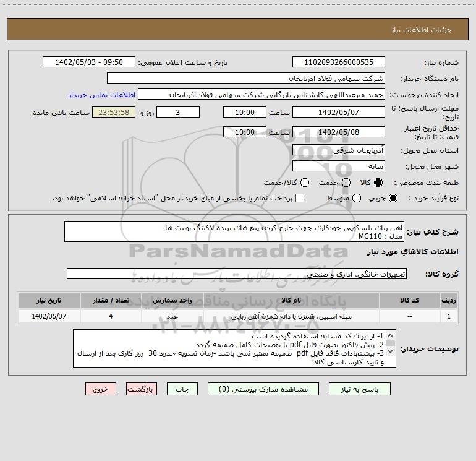Click the خروج exit button
This screenshot has height=461, width=476.
pyautogui.click(x=101, y=389)
